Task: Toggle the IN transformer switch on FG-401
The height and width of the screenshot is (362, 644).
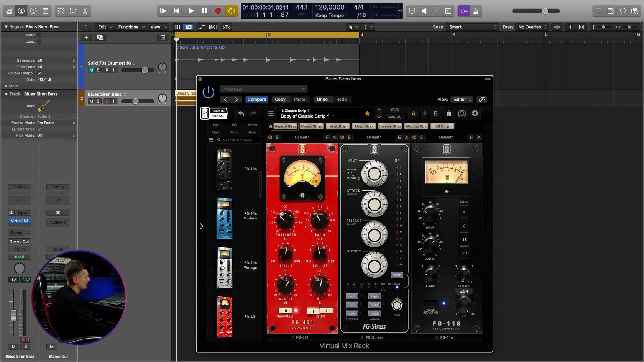Action: tap(285, 311)
